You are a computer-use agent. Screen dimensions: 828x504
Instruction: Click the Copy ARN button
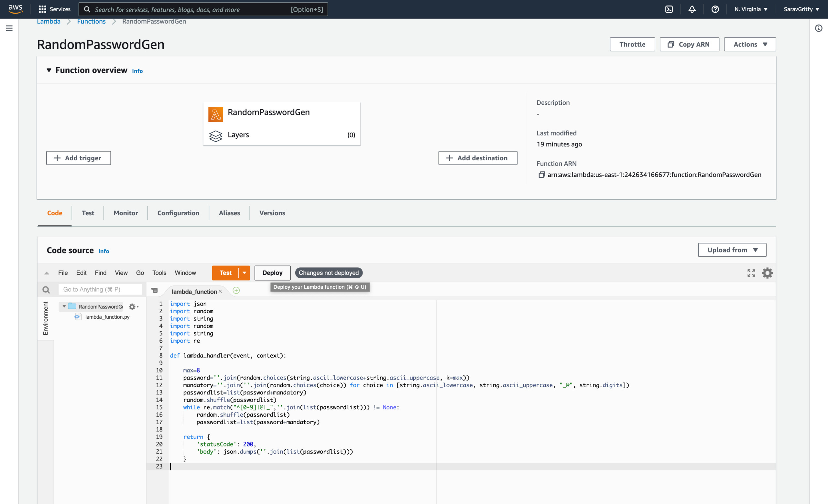tap(689, 44)
